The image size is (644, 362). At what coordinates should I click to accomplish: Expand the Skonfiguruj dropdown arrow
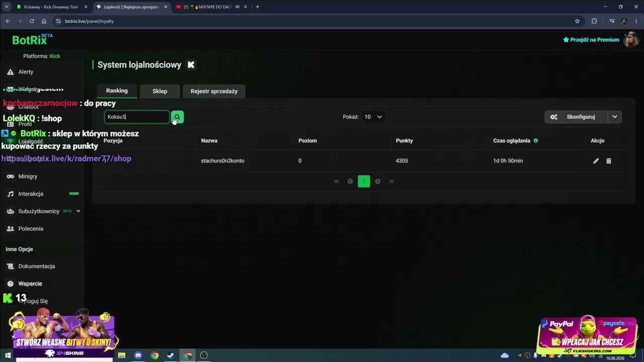(x=615, y=117)
